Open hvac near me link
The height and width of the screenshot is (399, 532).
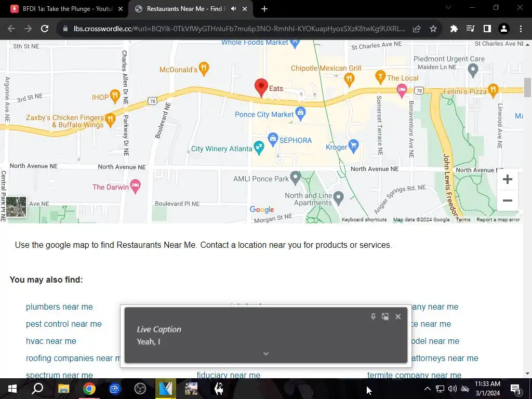pos(51,341)
